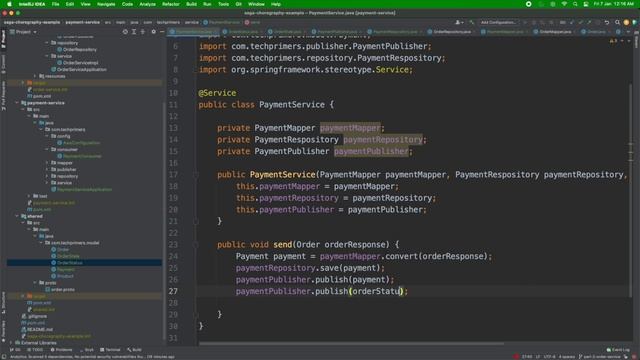Click the fold toggle beside the PaymentService constructor
This screenshot has width=640, height=360.
click(196, 175)
